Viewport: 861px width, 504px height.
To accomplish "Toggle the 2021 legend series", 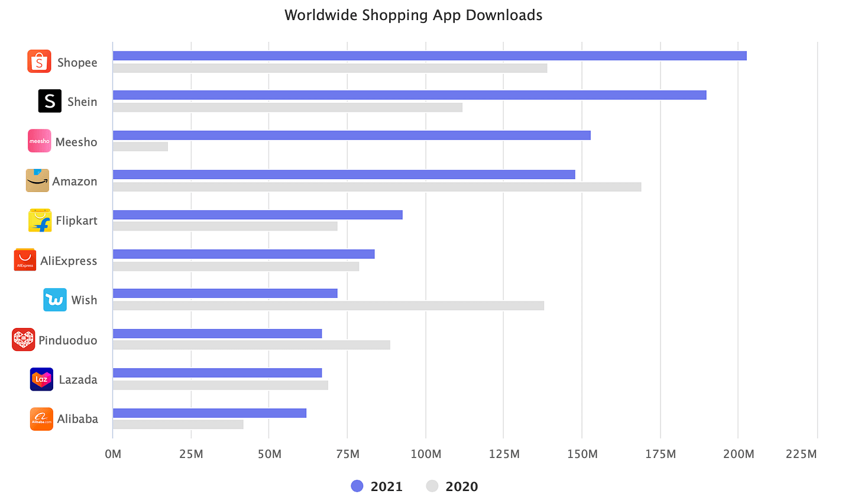I will [377, 486].
